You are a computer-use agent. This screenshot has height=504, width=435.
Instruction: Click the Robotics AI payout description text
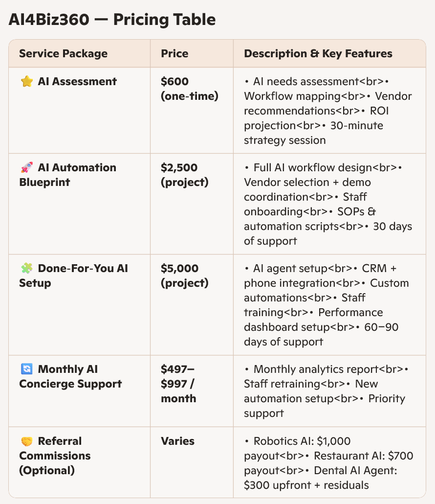tap(302, 441)
